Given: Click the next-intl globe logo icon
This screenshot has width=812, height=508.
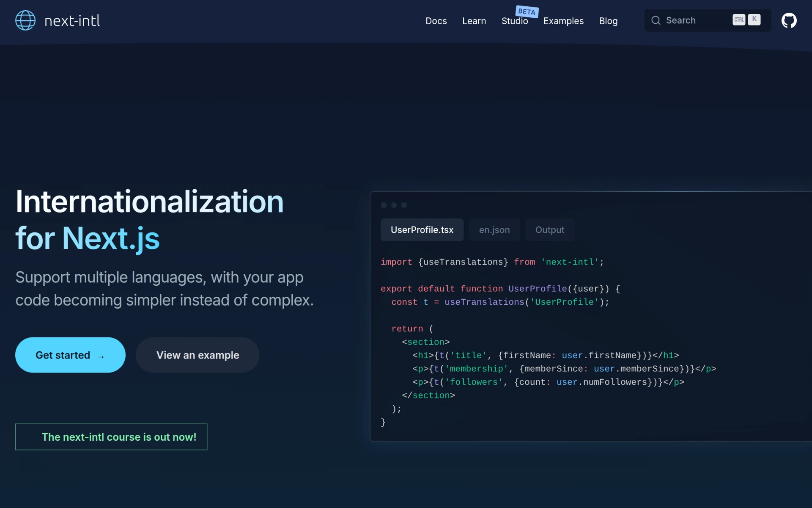Looking at the screenshot, I should pyautogui.click(x=25, y=20).
